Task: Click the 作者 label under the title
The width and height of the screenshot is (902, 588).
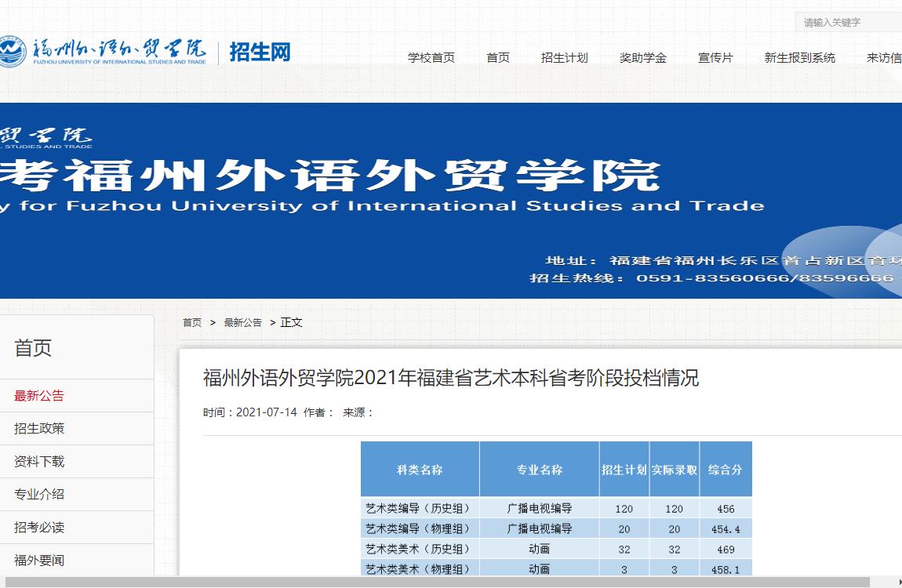Action: 318,412
